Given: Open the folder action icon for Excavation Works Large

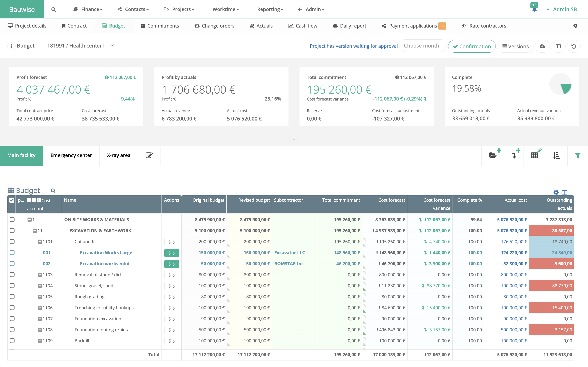Looking at the screenshot, I should [x=171, y=253].
